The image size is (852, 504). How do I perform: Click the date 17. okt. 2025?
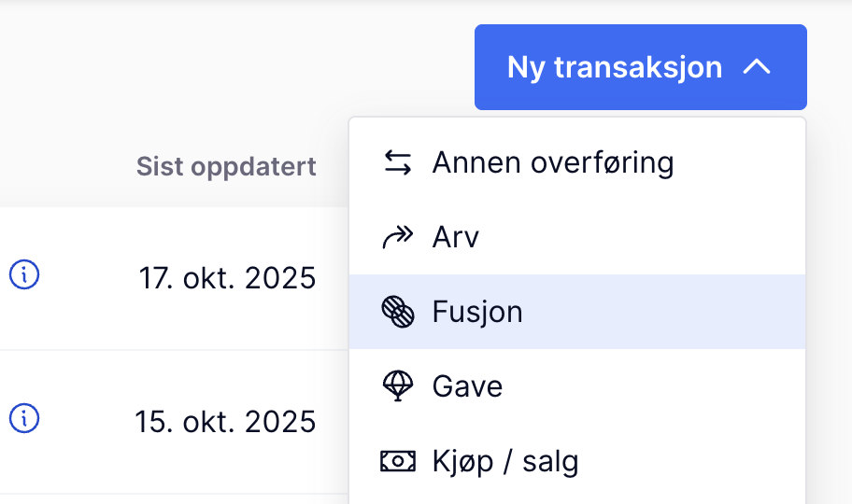tap(227, 278)
